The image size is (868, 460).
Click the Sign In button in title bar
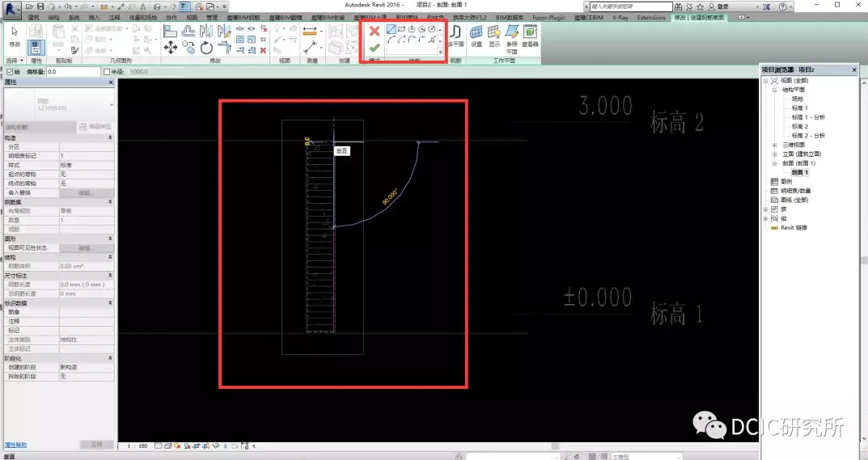click(718, 6)
